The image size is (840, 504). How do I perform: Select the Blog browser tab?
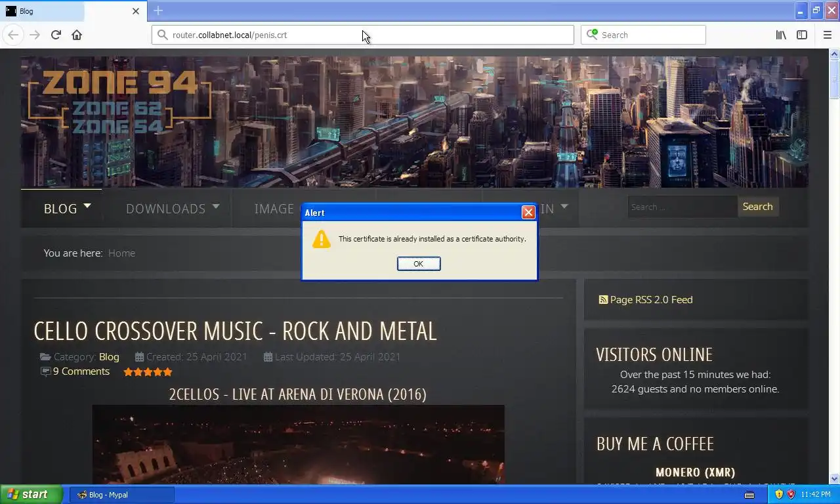coord(74,11)
